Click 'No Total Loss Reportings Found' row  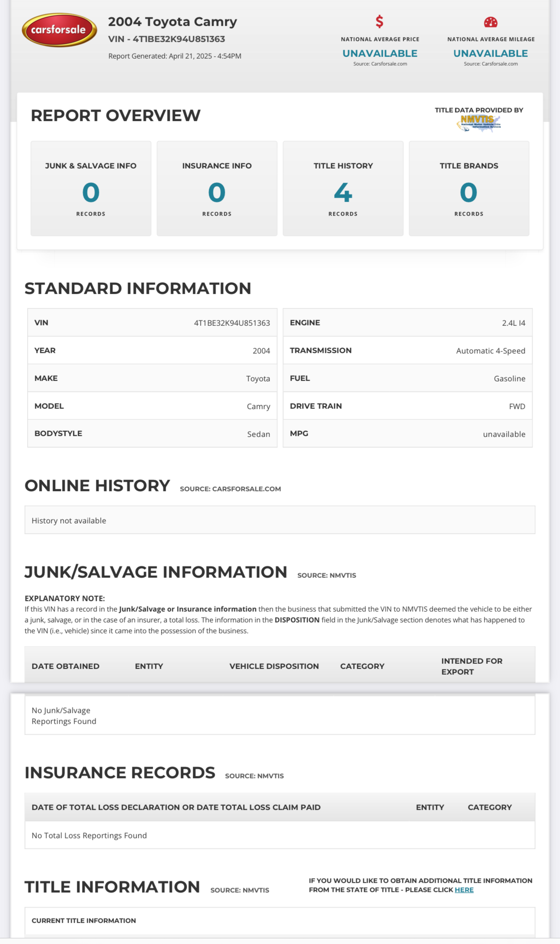(280, 835)
